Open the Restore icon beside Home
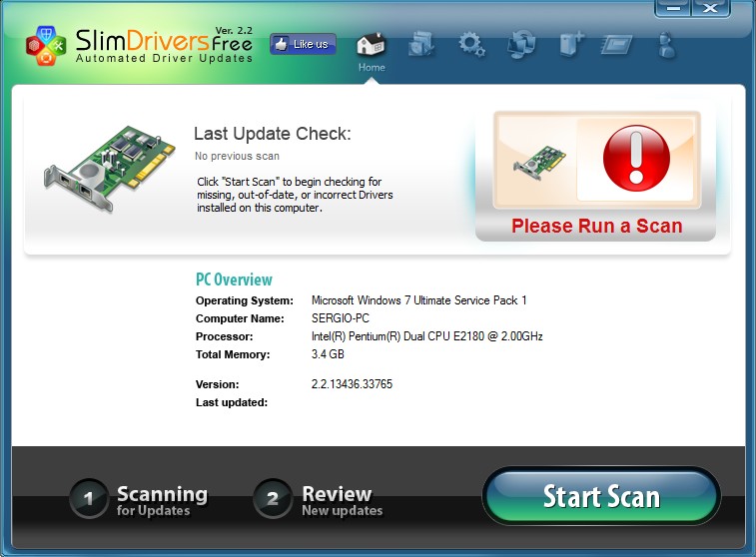The image size is (756, 557). tap(420, 45)
